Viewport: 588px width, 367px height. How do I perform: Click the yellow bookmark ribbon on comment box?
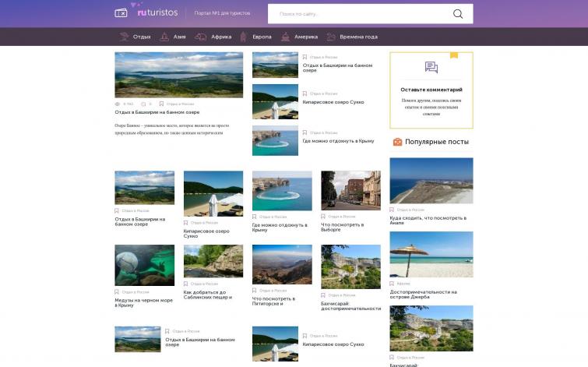tap(454, 55)
